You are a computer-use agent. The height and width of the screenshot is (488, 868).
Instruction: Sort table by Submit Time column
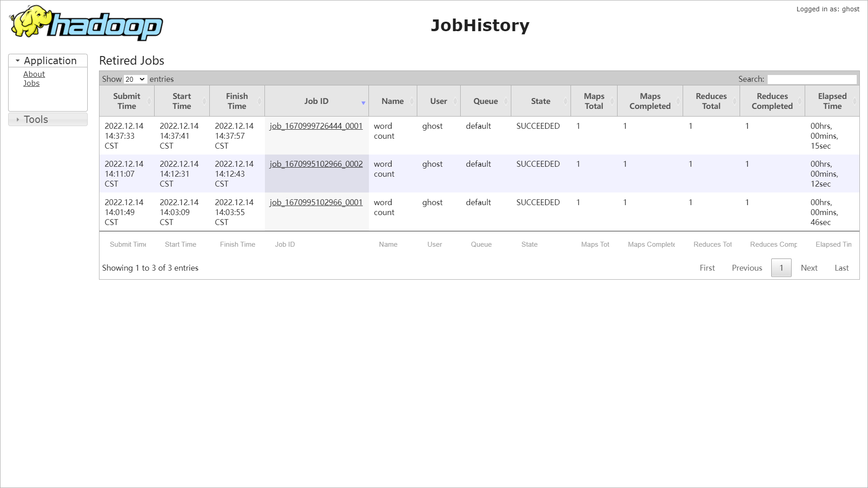127,101
